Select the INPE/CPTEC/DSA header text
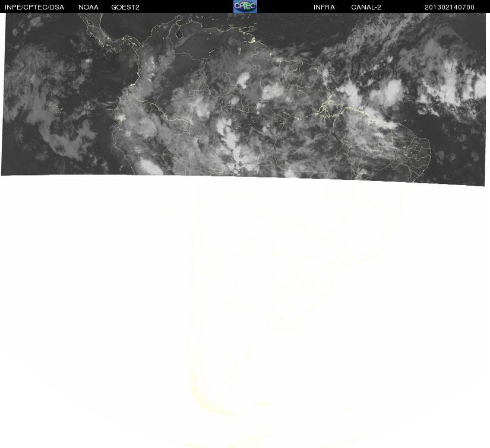The image size is (490, 448). [x=34, y=7]
